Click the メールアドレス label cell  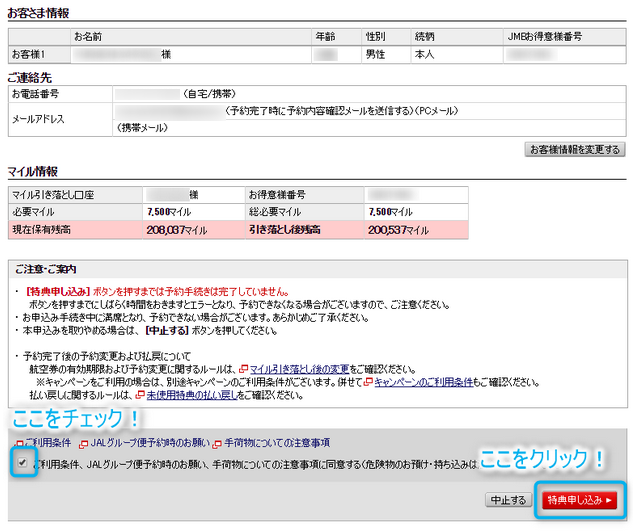pos(40,119)
